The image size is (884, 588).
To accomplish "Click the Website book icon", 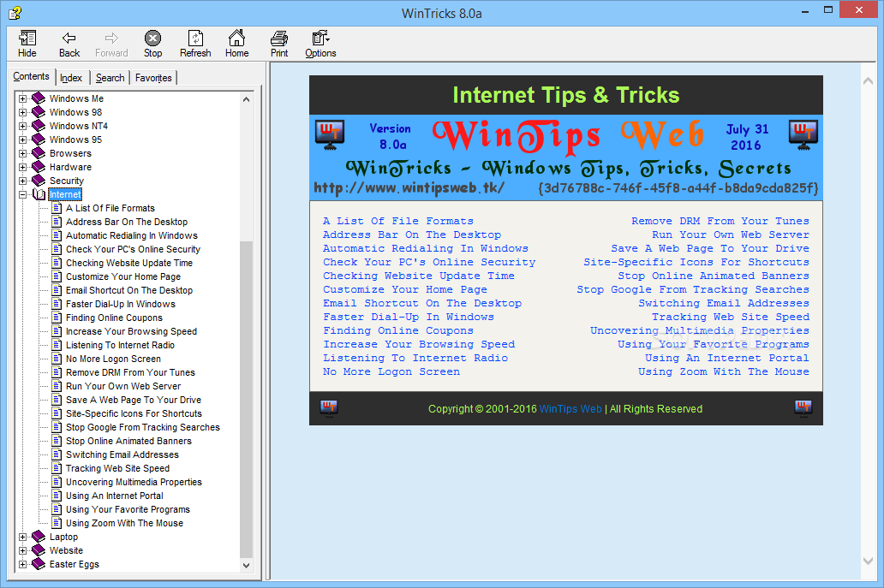I will click(39, 550).
